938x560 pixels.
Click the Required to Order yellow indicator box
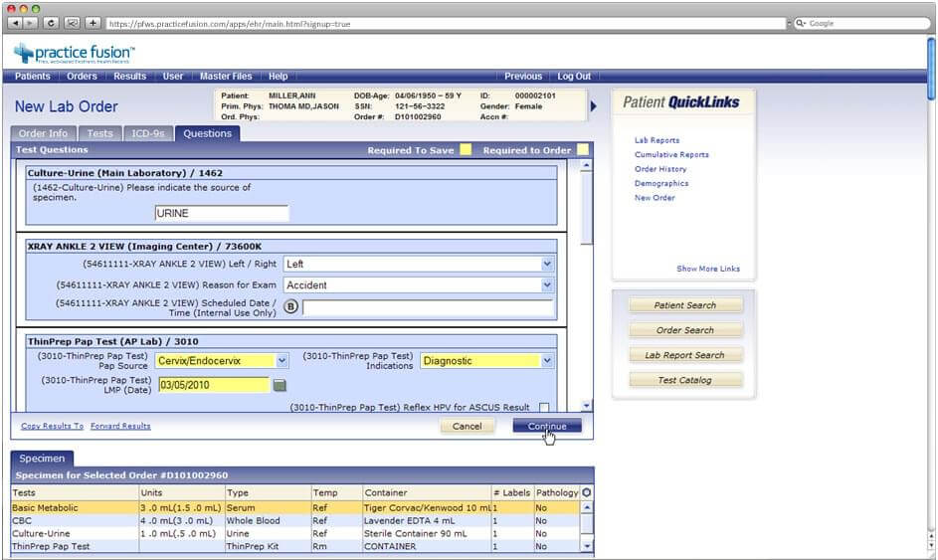click(583, 150)
